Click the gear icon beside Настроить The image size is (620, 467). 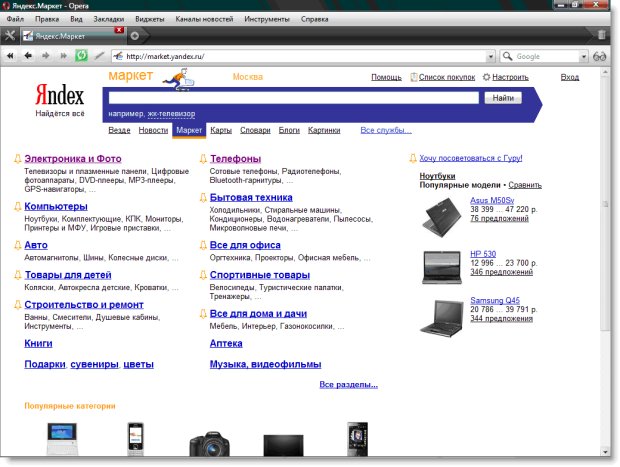point(486,77)
